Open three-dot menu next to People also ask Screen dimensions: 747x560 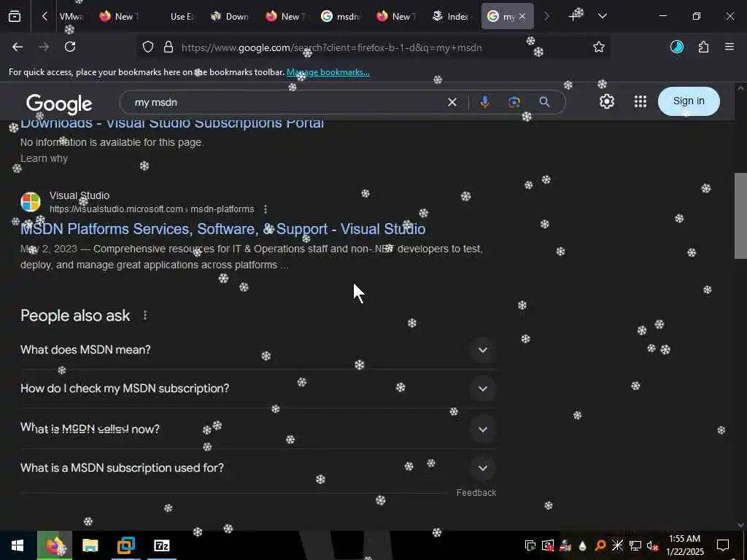145,315
